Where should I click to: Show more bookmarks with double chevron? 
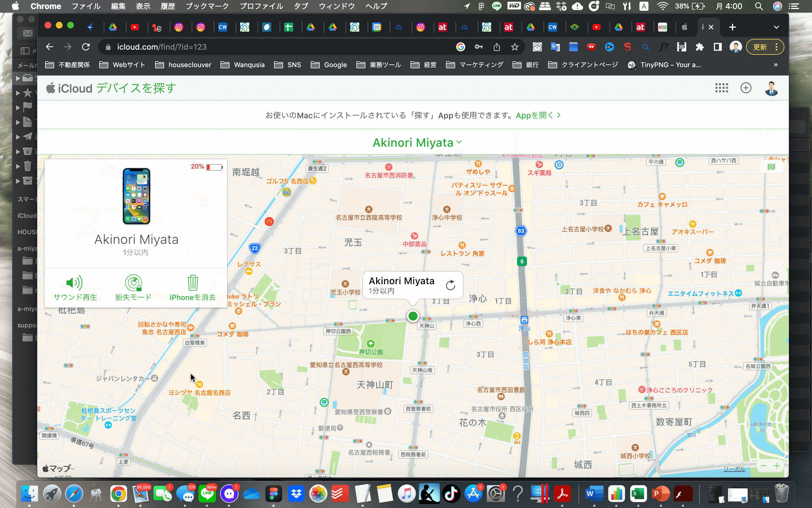point(775,65)
